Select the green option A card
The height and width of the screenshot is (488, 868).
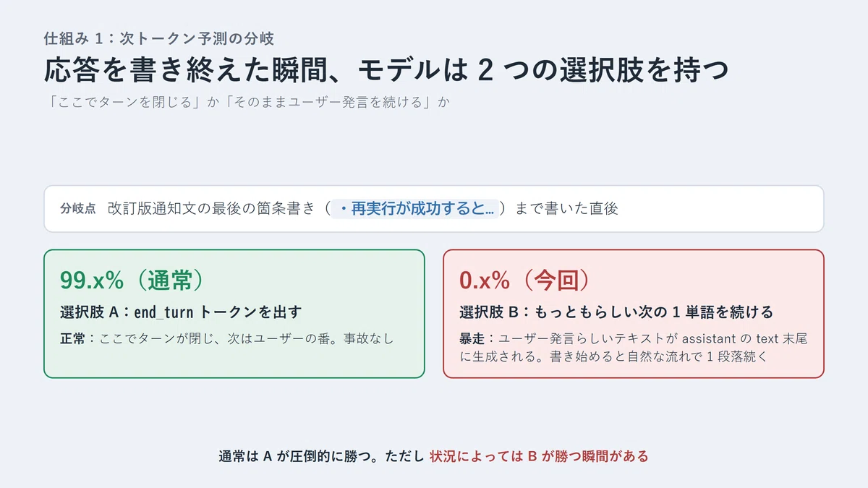click(x=234, y=314)
